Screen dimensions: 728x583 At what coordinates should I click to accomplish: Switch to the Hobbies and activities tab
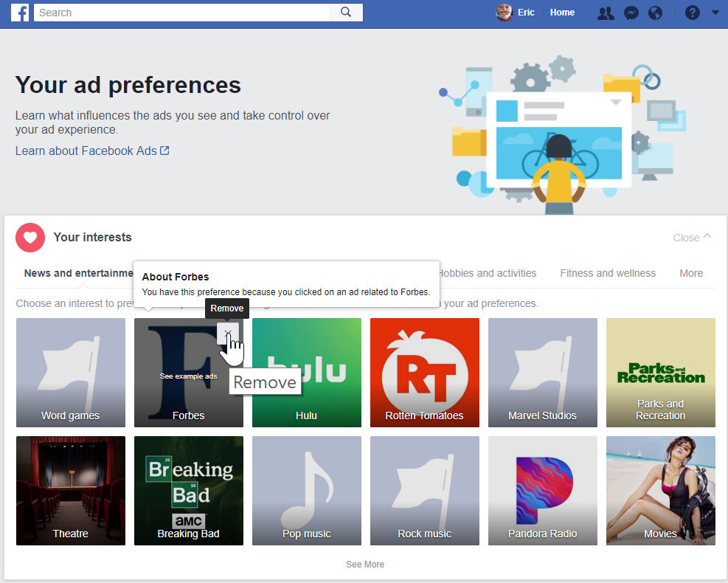487,273
